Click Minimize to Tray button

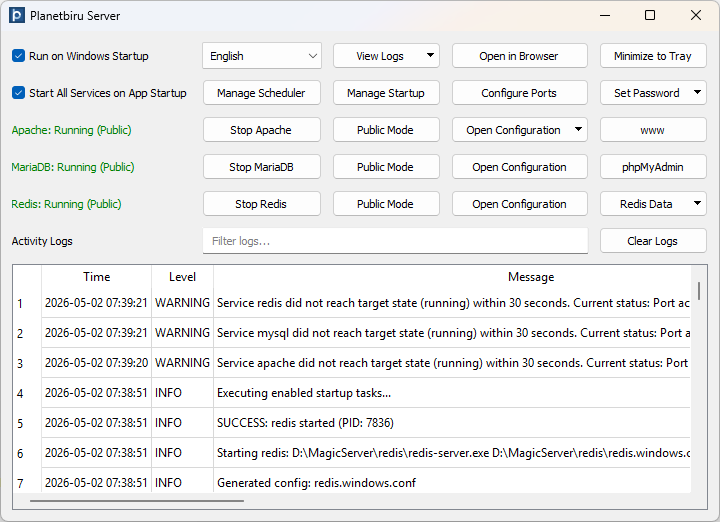coord(652,56)
